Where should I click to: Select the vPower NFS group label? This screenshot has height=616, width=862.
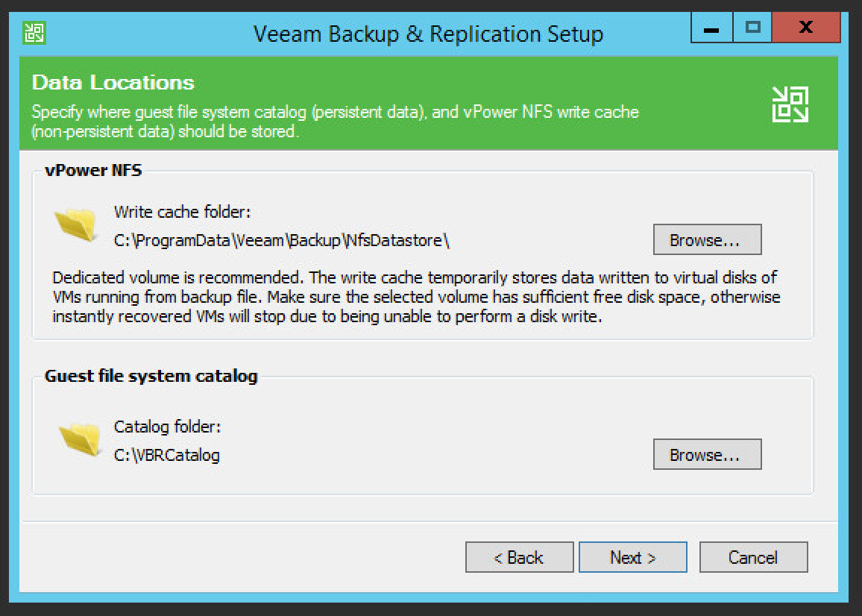[x=93, y=170]
